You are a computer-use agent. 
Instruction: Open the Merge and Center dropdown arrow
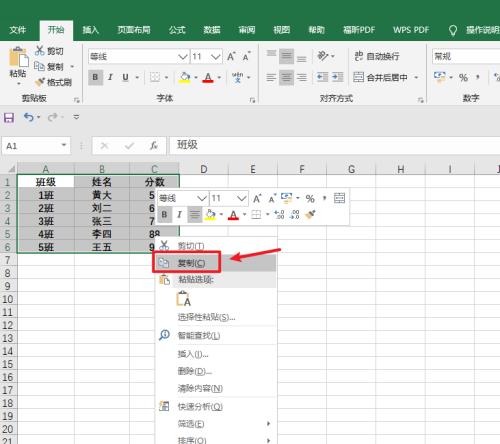[416, 78]
